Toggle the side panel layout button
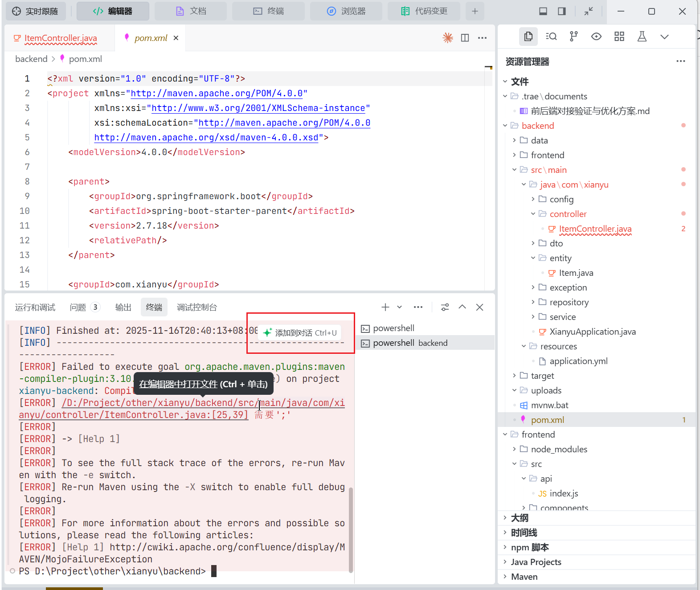This screenshot has height=590, width=700. tap(562, 11)
